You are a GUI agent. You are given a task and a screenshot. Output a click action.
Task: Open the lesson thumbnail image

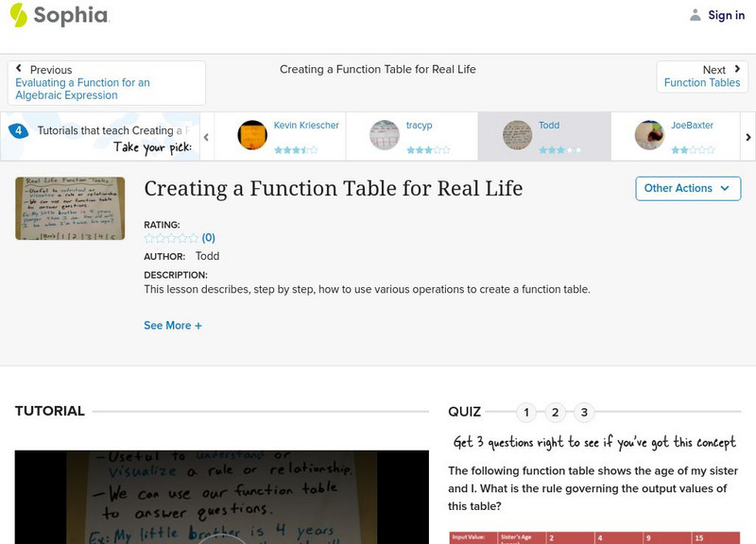pos(70,208)
